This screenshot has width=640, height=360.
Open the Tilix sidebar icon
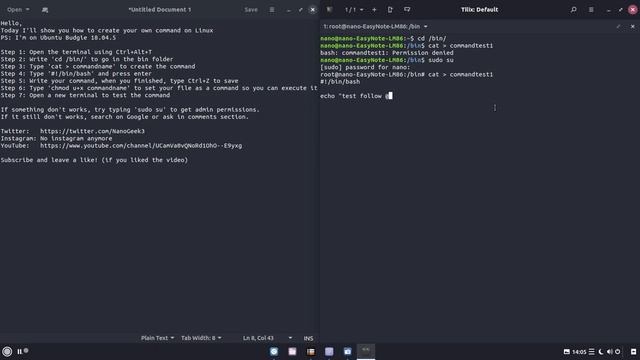329,9
